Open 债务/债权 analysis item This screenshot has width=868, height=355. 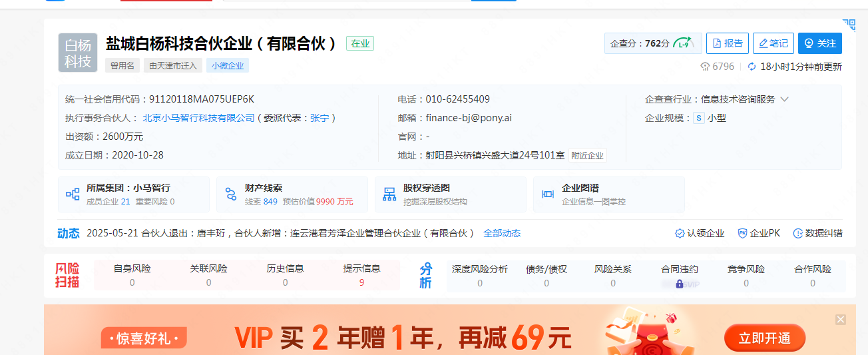[546, 275]
